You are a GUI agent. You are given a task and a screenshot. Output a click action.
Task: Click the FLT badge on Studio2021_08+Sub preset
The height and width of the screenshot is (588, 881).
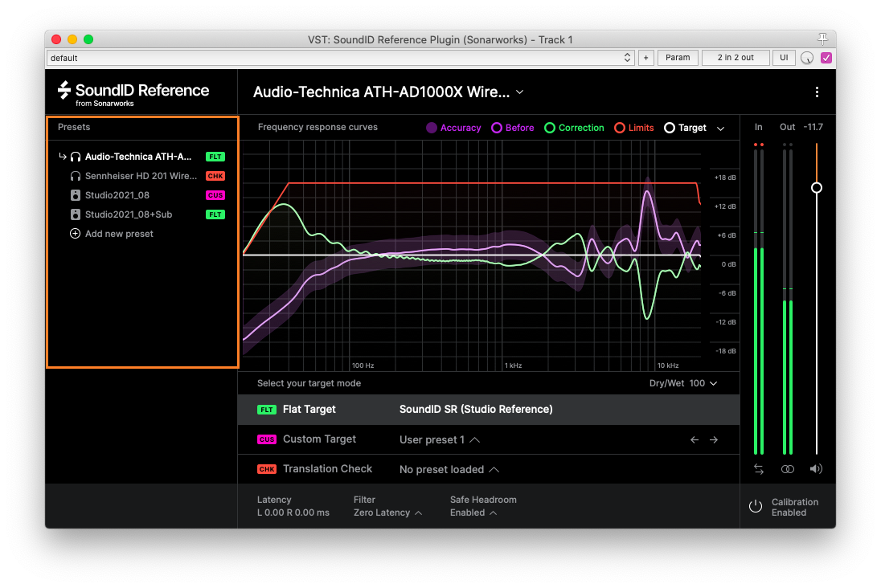(x=215, y=214)
